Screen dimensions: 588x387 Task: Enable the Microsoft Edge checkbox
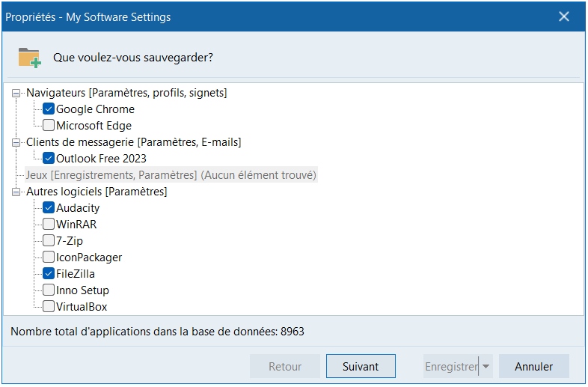(x=49, y=126)
